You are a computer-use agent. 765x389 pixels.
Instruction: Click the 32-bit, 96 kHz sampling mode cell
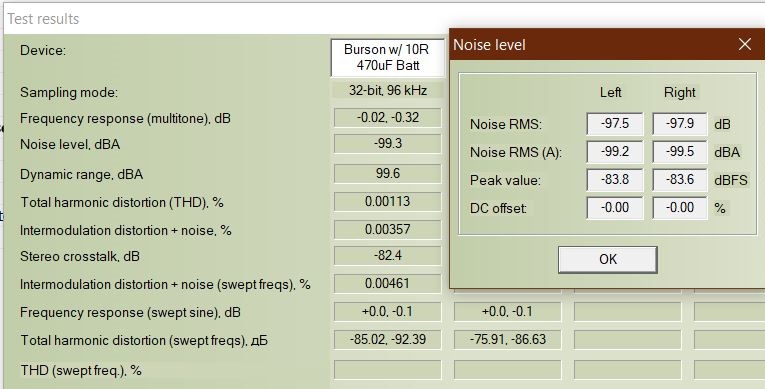[x=387, y=90]
